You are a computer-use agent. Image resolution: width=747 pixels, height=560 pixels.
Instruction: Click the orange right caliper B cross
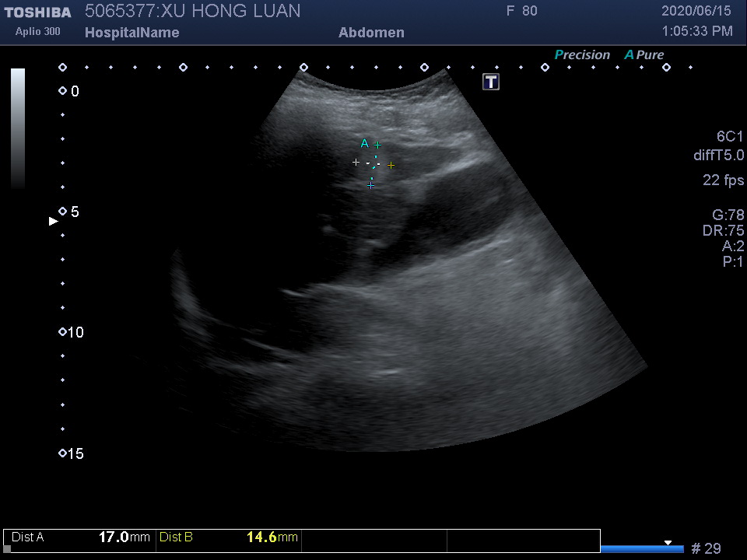[x=391, y=165]
